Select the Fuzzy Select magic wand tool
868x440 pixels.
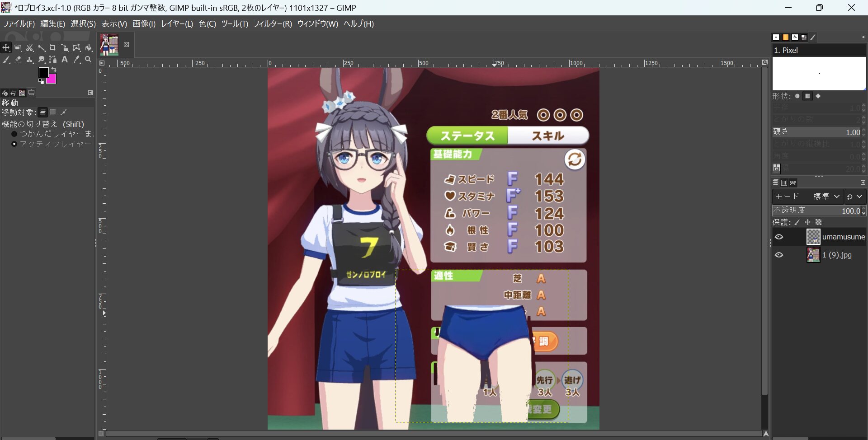41,48
